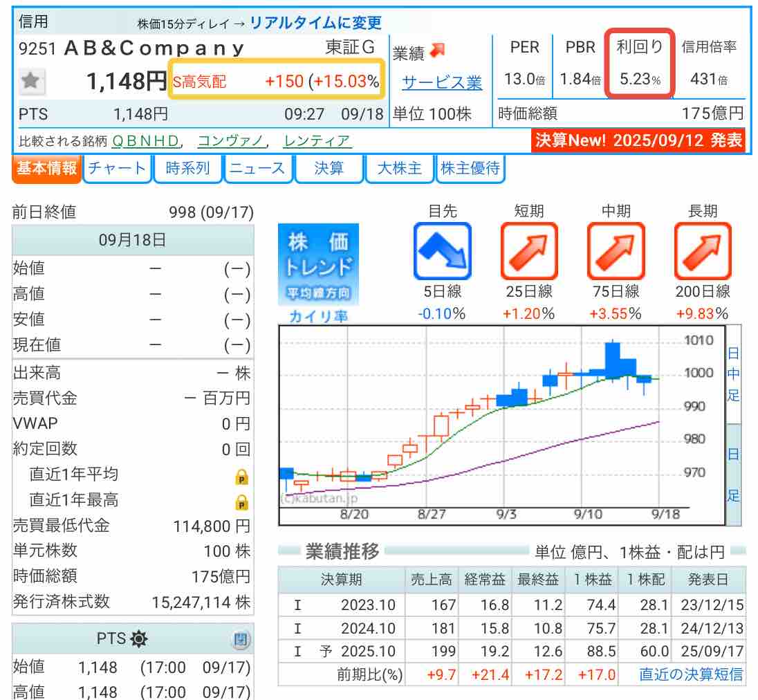Click the 5日線 label under 目先

[x=443, y=291]
